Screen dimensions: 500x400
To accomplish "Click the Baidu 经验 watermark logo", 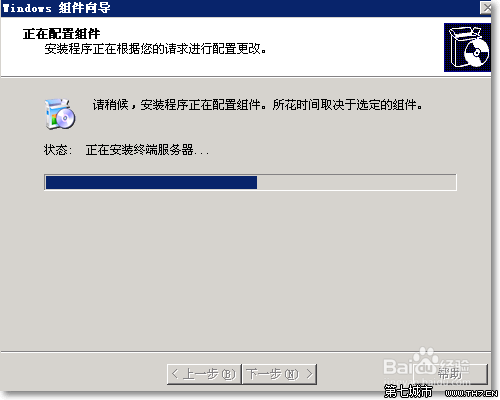I will pyautogui.click(x=426, y=365).
